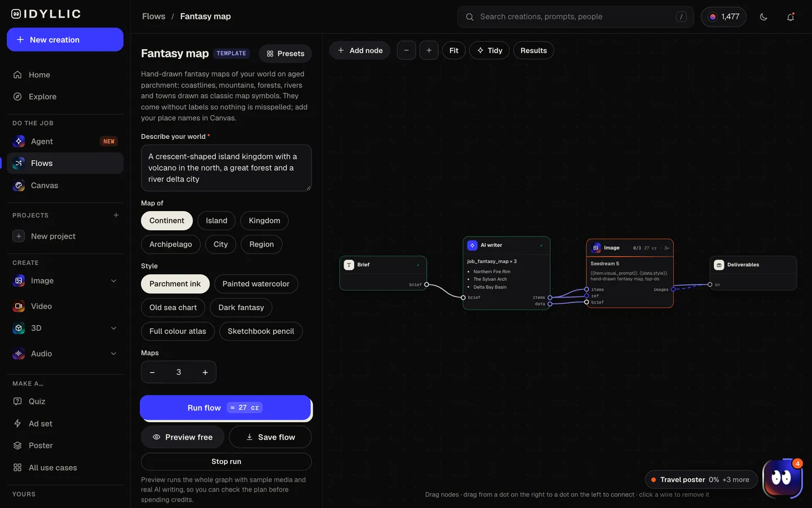Viewport: 812px width, 508px height.
Task: Add a project with the plus icon
Action: [116, 215]
